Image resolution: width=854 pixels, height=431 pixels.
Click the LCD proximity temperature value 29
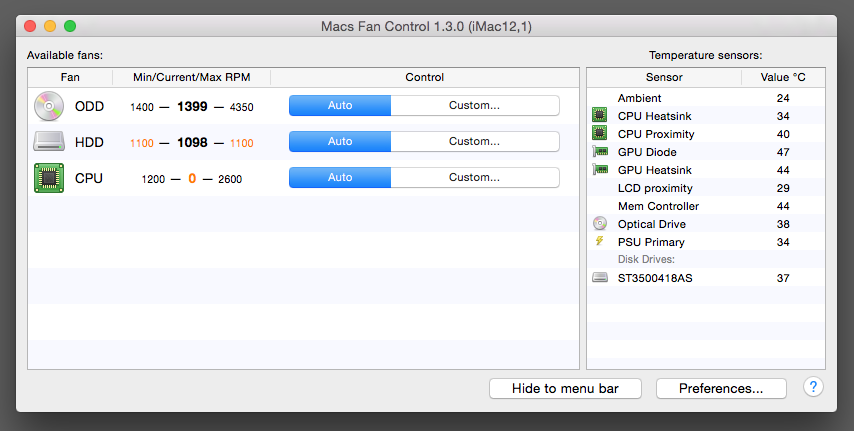(x=783, y=188)
